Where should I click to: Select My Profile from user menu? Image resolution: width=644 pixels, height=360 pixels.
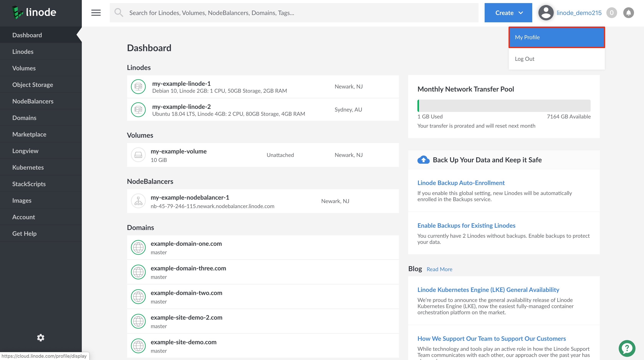[556, 37]
